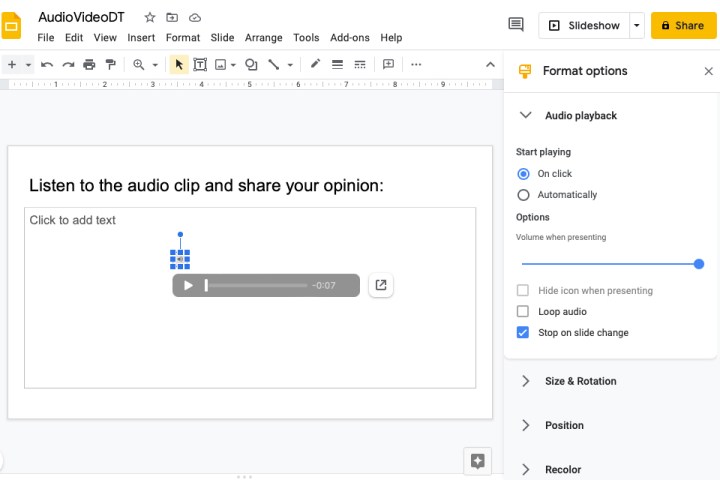Click the undo arrow in toolbar
The image size is (720, 480).
pyautogui.click(x=47, y=64)
